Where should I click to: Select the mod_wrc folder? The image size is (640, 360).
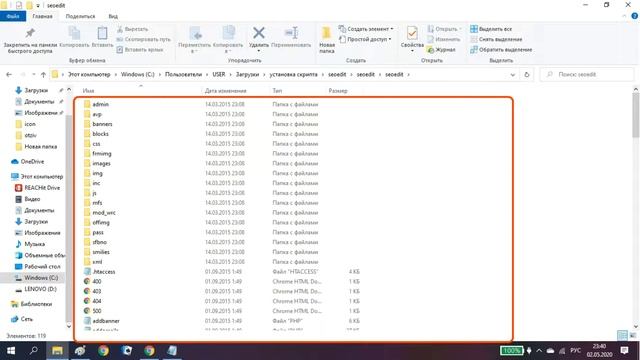(x=104, y=213)
